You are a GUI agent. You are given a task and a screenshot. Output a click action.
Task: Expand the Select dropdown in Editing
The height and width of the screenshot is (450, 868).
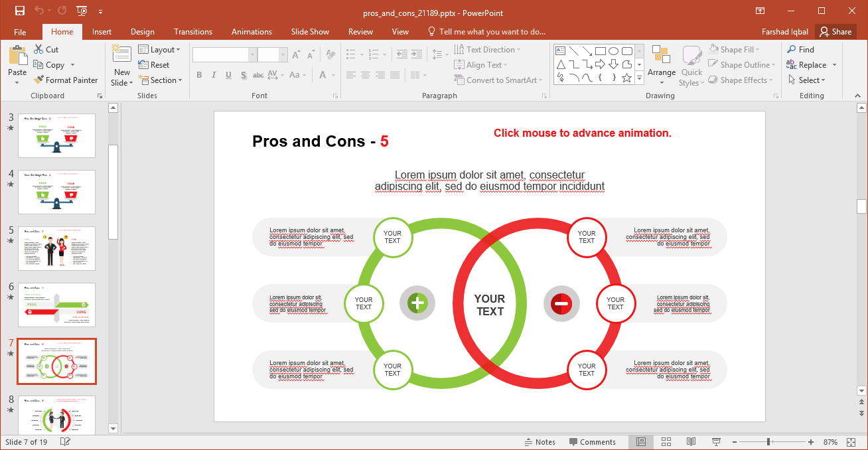(x=808, y=80)
